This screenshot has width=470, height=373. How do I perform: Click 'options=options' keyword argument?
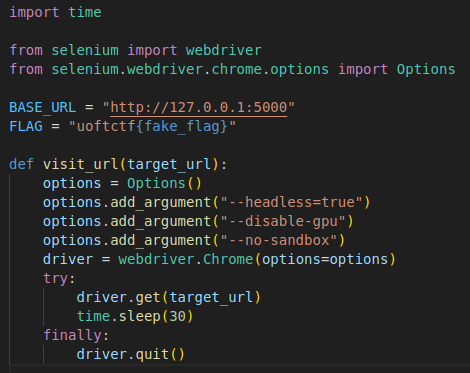pos(325,259)
